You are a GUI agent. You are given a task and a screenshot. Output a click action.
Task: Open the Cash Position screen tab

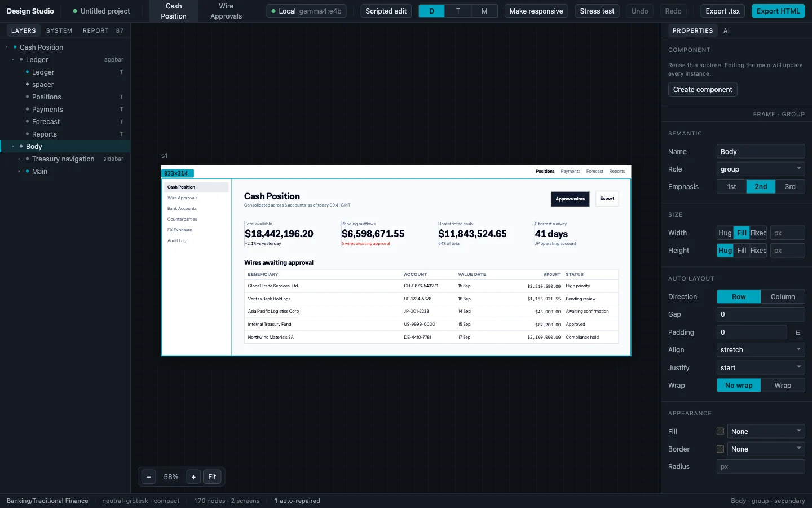click(x=174, y=11)
